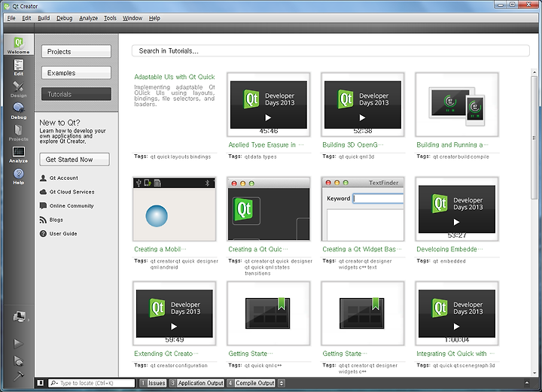Viewport: 542px width, 392px height.
Task: Open the output panes selector arrows
Action: click(x=282, y=383)
